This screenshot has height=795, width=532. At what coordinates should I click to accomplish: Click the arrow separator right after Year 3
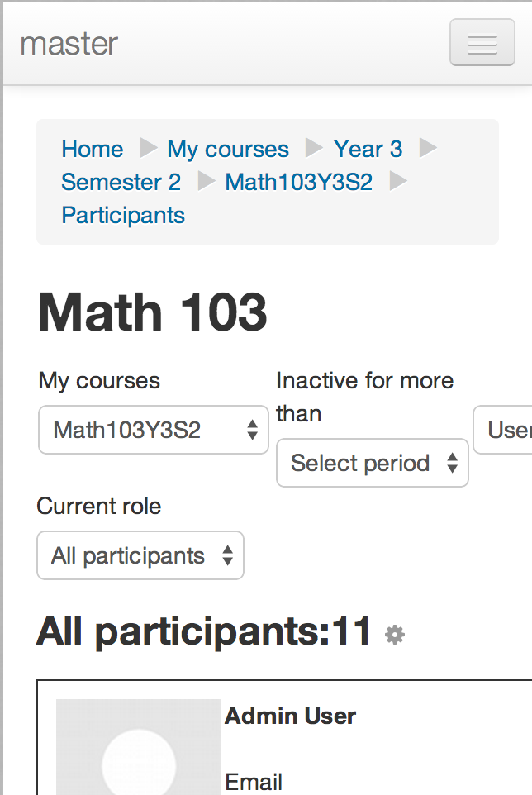click(428, 148)
